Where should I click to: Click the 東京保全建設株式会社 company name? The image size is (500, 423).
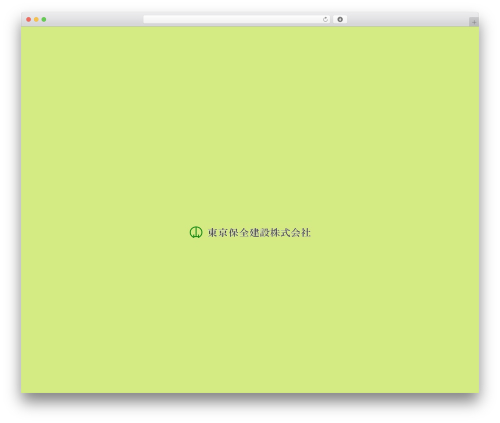(259, 232)
